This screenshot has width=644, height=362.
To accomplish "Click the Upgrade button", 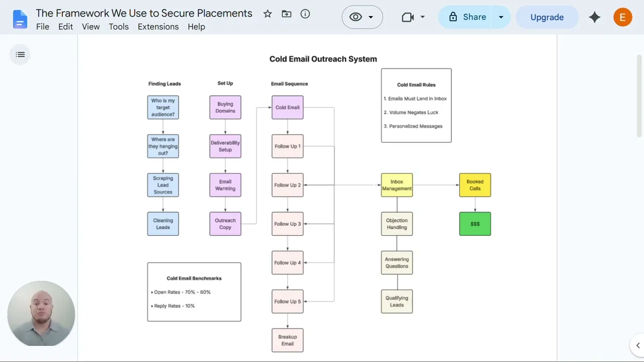I will tap(547, 17).
